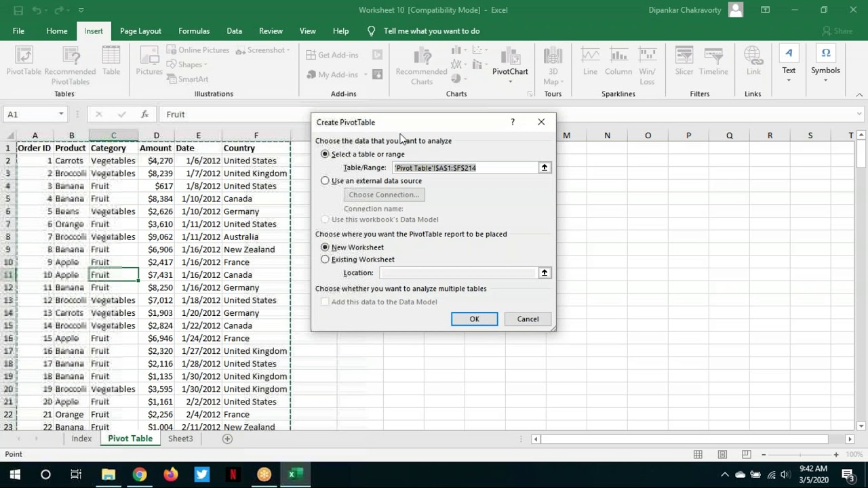This screenshot has width=868, height=488.
Task: Open the Data ribbon tab
Action: (x=235, y=31)
